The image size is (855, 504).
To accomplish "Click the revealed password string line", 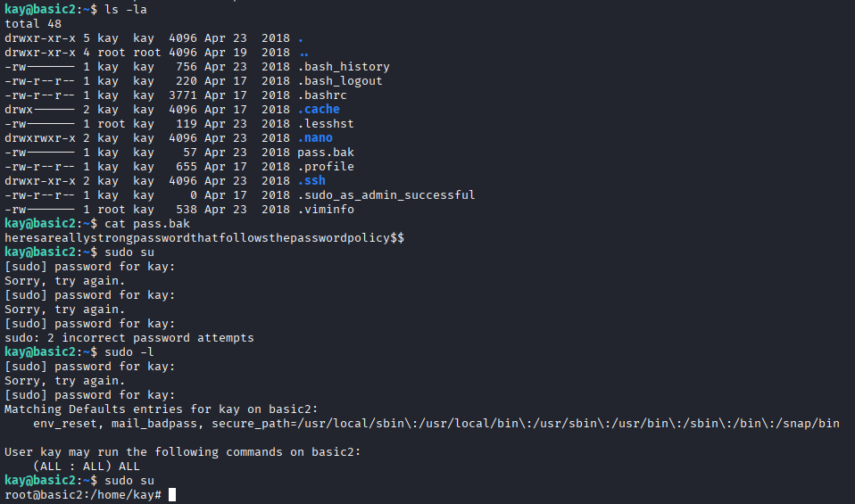I will coord(203,238).
